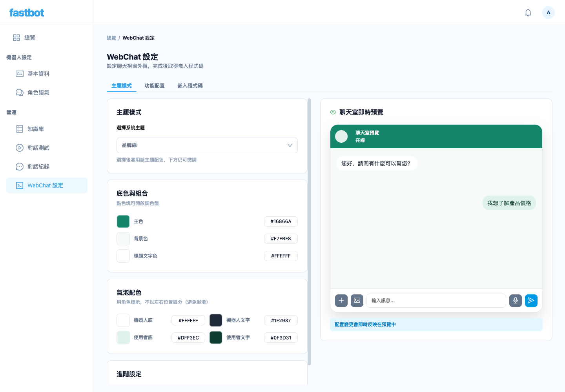Click the 背景色 color swatch
This screenshot has width=565, height=392.
[123, 239]
